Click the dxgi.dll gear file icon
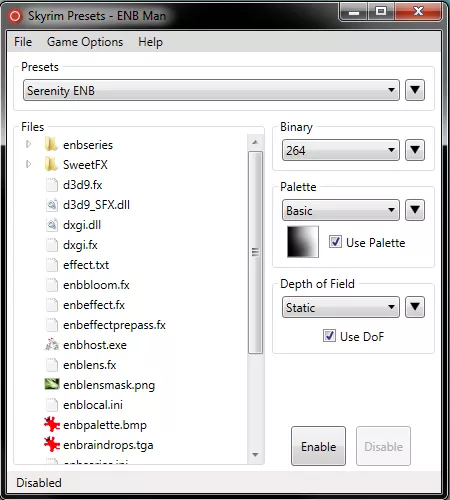 [52, 225]
